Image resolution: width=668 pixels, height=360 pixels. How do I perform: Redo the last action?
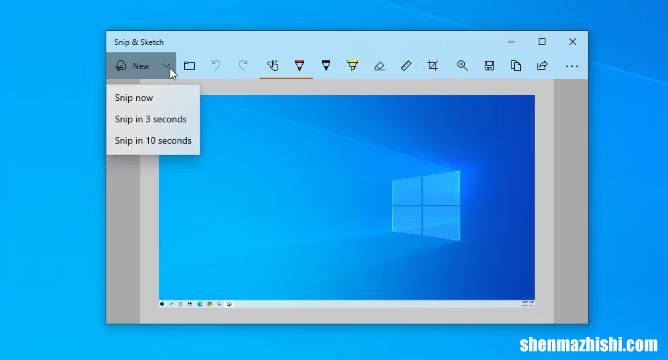point(243,66)
